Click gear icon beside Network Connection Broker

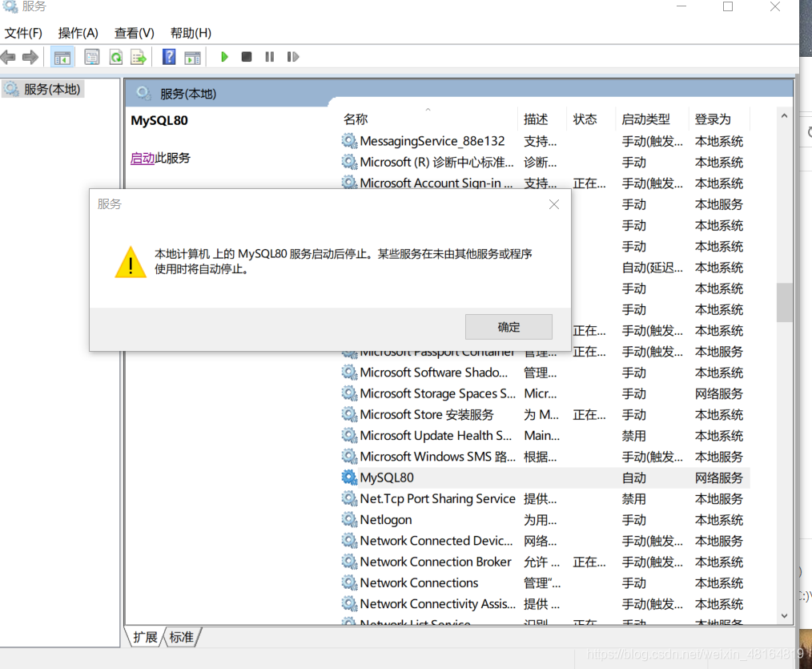(x=350, y=562)
